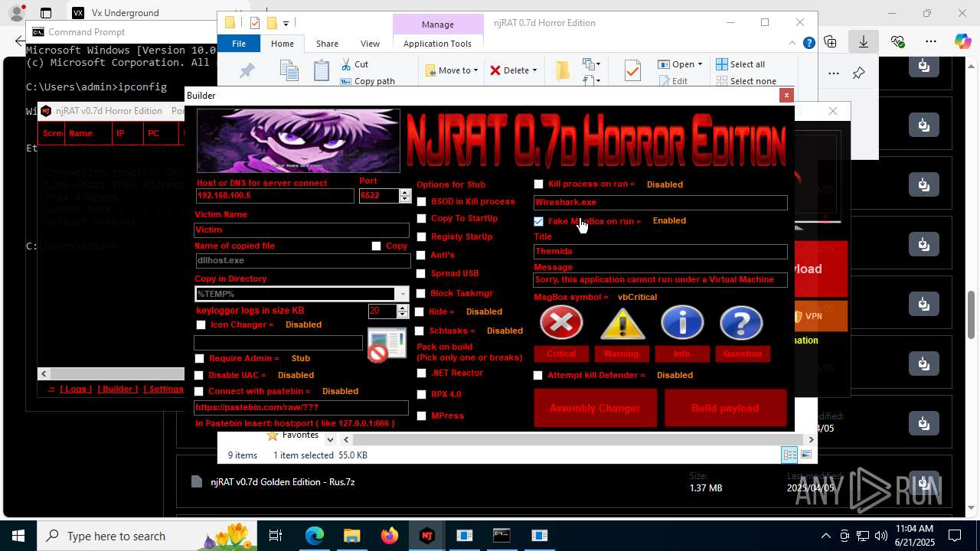
Task: Expand the Favorites dropdown in Explorer
Action: click(330, 439)
